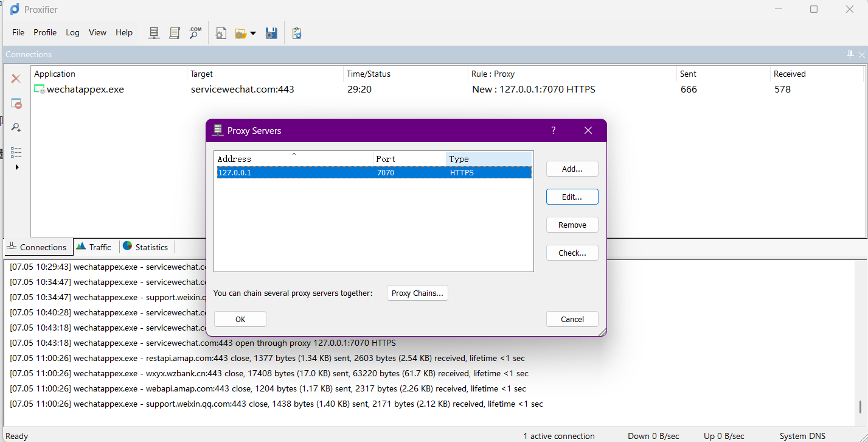The width and height of the screenshot is (868, 442).
Task: Click the log line mentioning wxyx.wzbank.cn:443
Action: pyautogui.click(x=269, y=373)
